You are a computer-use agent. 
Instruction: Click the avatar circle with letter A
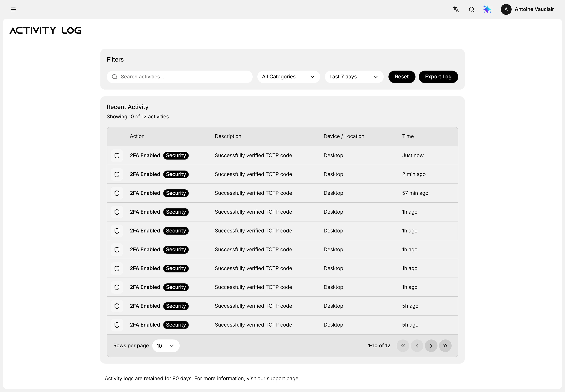[506, 9]
